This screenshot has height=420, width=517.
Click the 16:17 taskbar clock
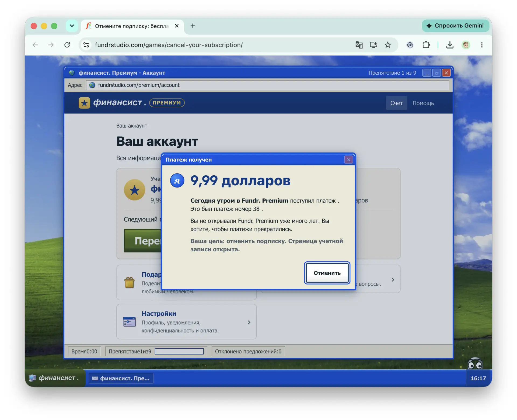pyautogui.click(x=478, y=378)
